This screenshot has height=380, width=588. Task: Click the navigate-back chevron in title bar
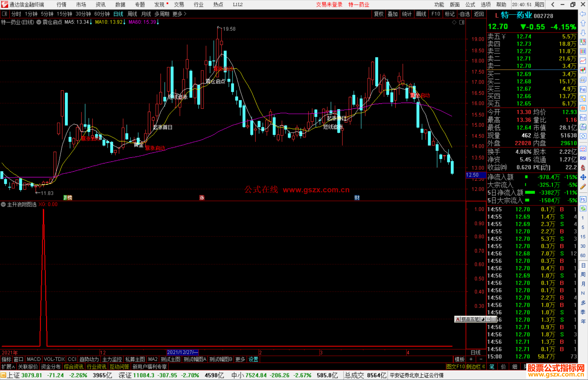click(553, 4)
